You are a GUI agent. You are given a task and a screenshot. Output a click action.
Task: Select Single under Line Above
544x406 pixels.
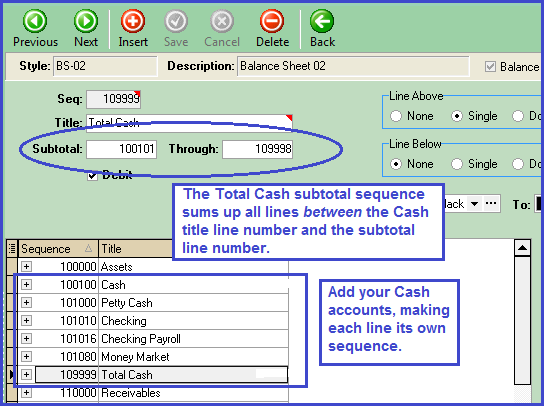tap(457, 116)
